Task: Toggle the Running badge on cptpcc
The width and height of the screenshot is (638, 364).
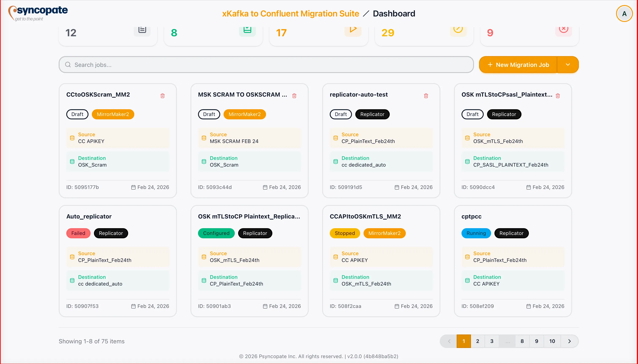Action: (476, 233)
